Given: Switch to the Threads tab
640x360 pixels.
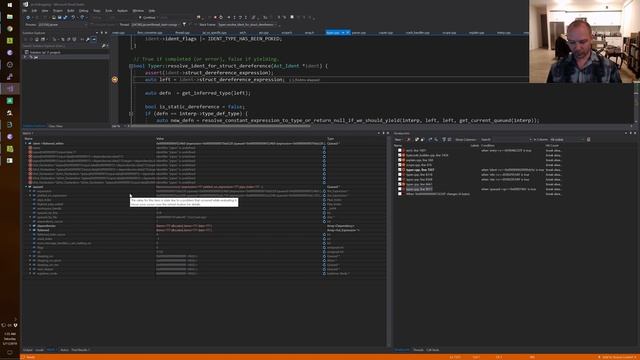Looking at the screenshot, I should point(418,350).
